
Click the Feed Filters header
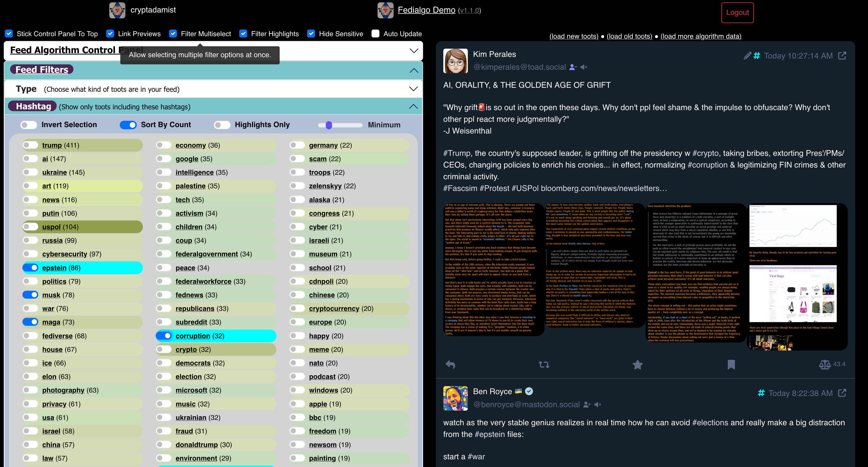tap(42, 70)
